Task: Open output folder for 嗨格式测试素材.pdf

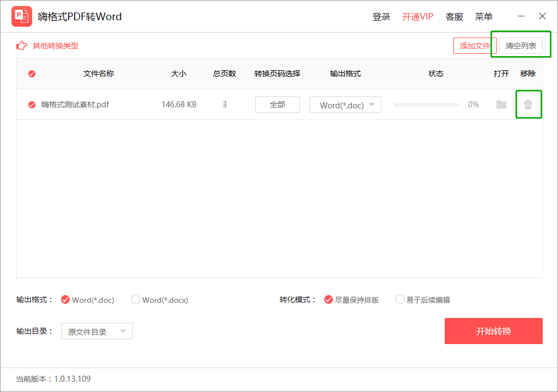Action: point(501,104)
